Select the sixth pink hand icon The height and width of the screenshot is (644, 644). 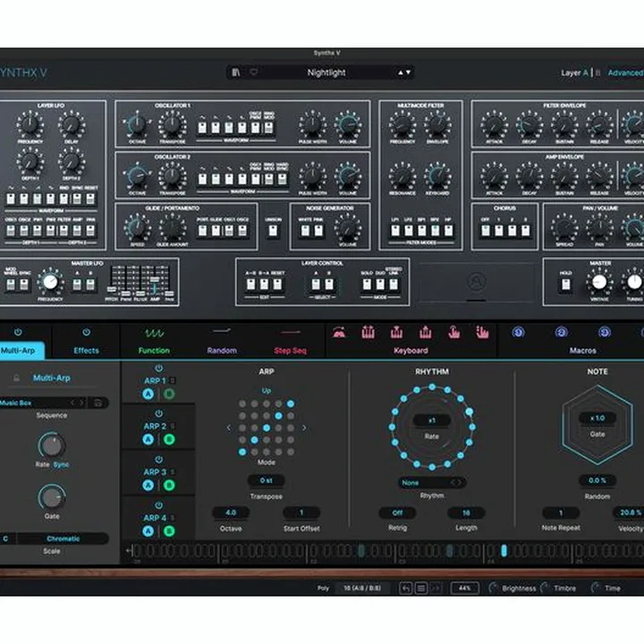tap(482, 332)
